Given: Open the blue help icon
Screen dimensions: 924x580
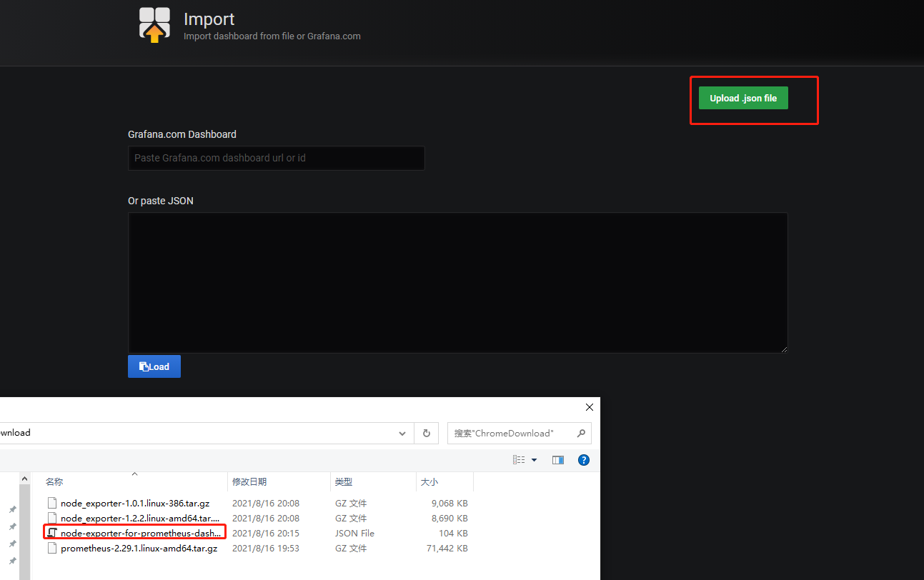Looking at the screenshot, I should [x=584, y=460].
